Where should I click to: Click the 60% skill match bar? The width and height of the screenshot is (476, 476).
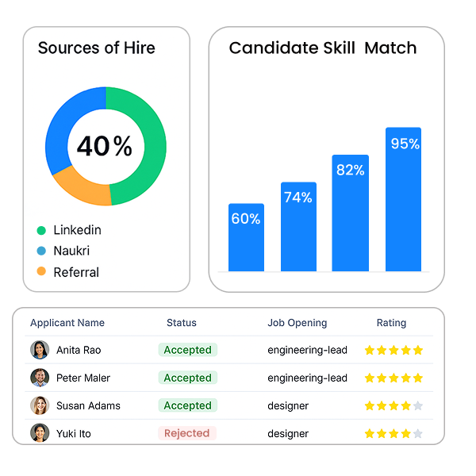point(246,238)
